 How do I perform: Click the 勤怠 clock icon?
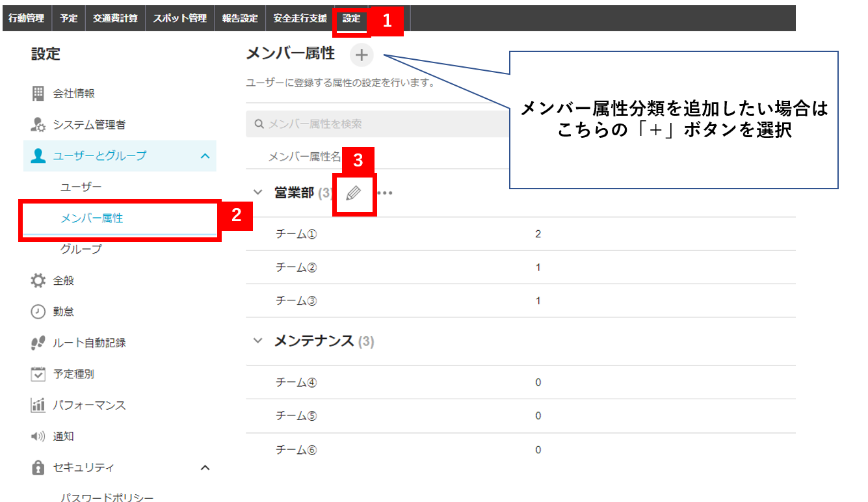click(x=38, y=311)
